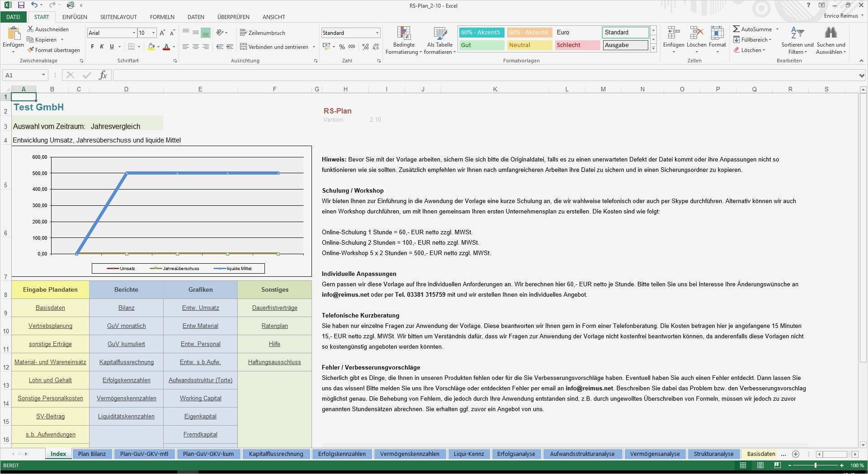The image size is (868, 474).
Task: Click Als Tabelle formatieren
Action: [x=439, y=40]
